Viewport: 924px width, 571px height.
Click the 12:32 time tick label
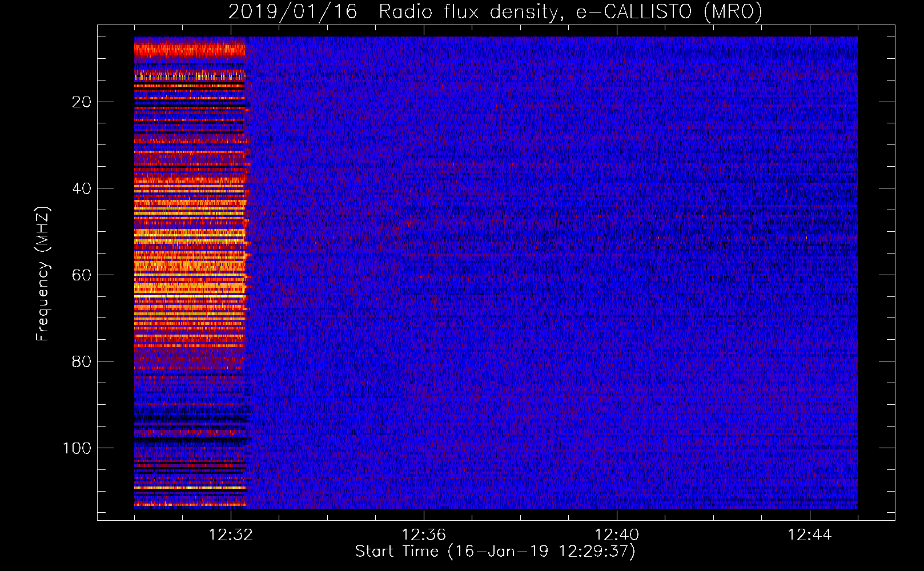click(231, 535)
